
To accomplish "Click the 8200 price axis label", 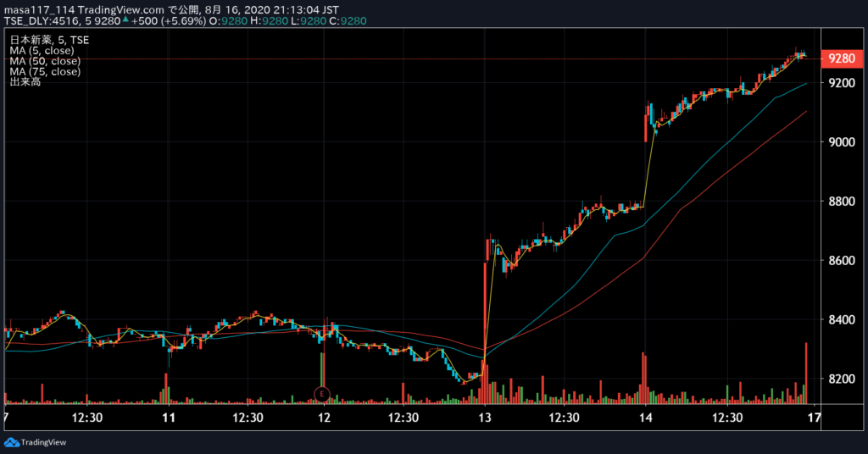I will coord(842,379).
